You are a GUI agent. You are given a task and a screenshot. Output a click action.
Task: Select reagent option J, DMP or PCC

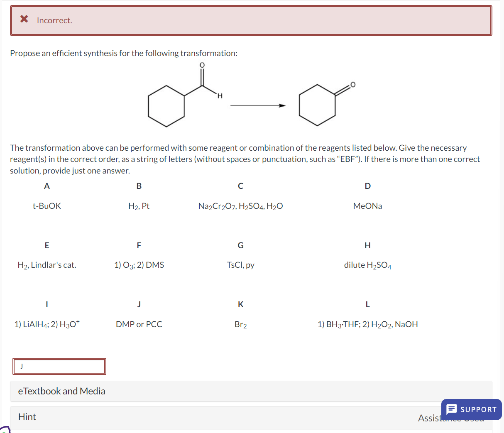139,324
